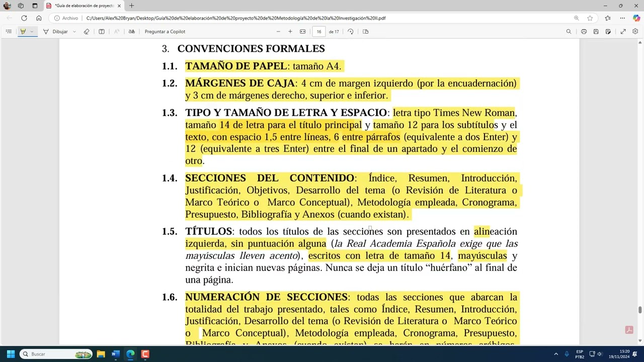Open a new browser tab

pos(131,6)
